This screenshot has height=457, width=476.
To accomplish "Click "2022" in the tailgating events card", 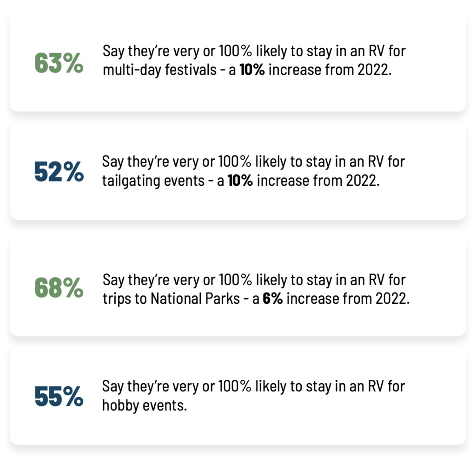I will 361,181.
